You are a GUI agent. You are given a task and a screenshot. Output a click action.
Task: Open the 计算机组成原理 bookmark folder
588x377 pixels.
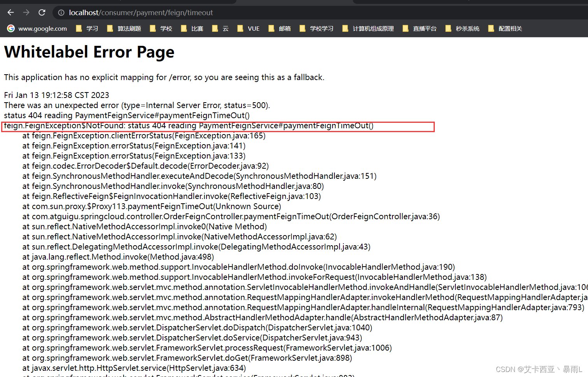coord(368,28)
